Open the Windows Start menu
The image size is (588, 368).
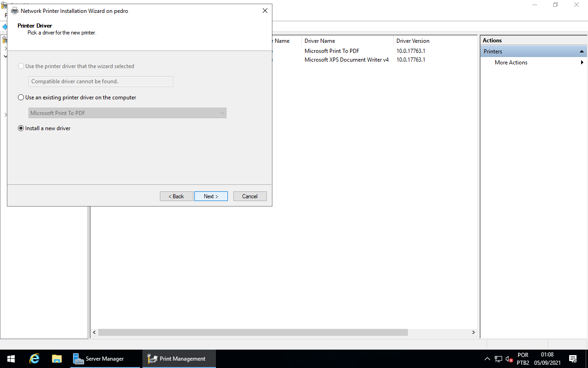[x=11, y=359]
